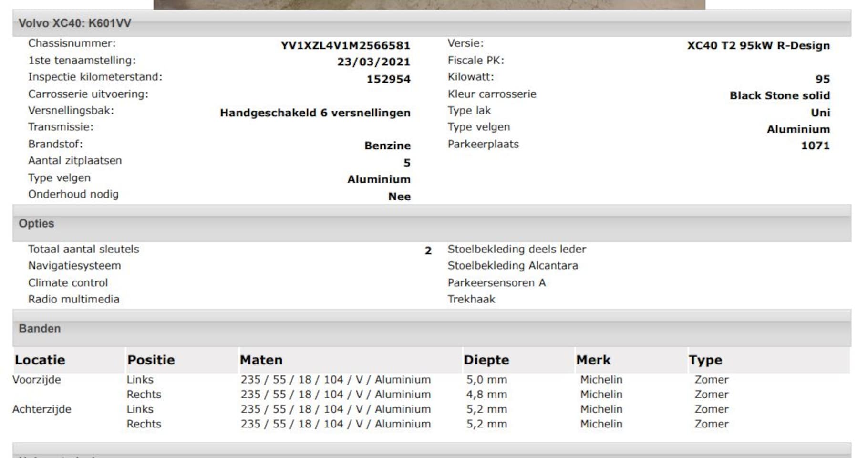Click 'Stoelbekleding deels leder' option

[517, 249]
